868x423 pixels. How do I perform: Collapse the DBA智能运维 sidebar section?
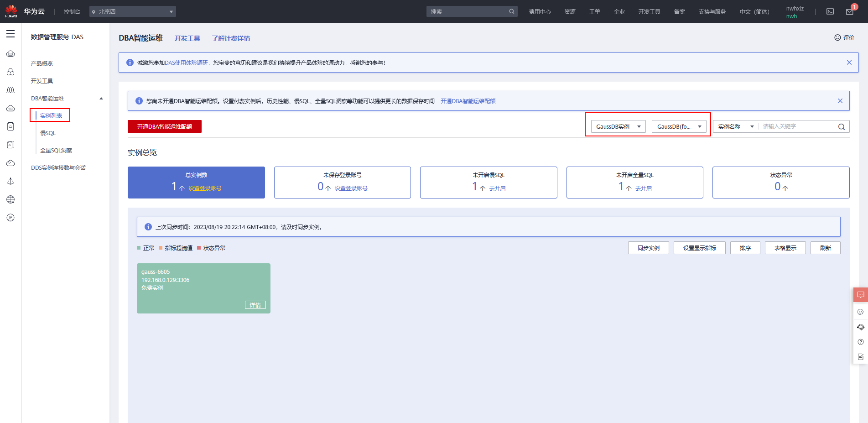(x=101, y=99)
